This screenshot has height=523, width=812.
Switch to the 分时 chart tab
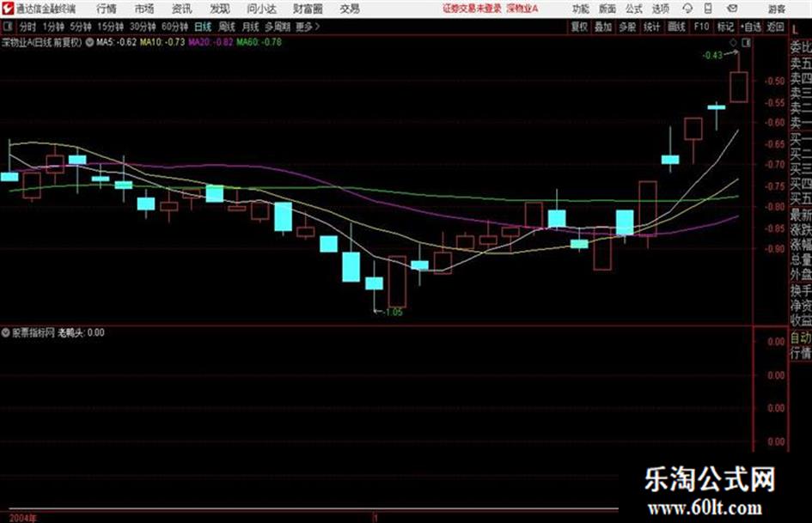(x=27, y=27)
